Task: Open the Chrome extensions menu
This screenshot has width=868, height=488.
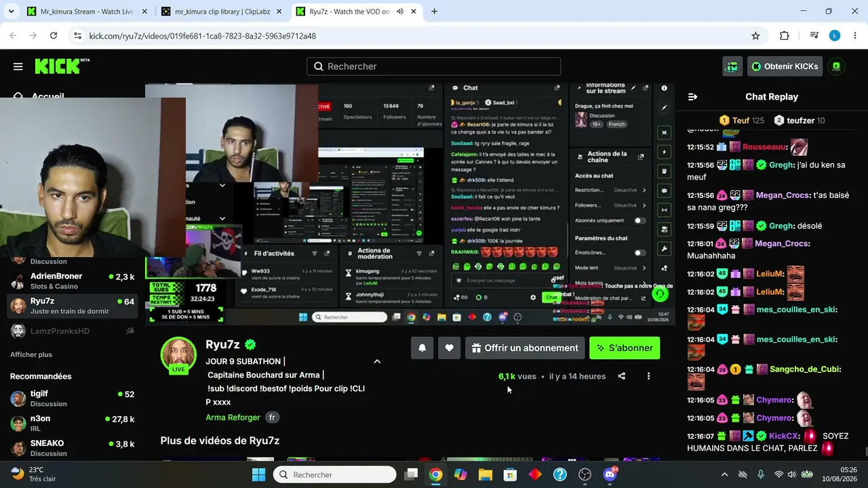Action: (x=785, y=36)
